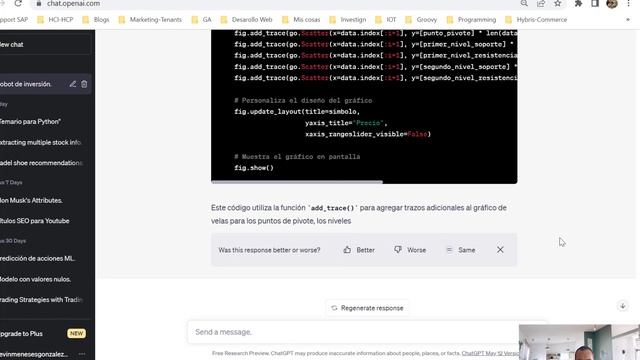Rate the response as Same

point(461,250)
